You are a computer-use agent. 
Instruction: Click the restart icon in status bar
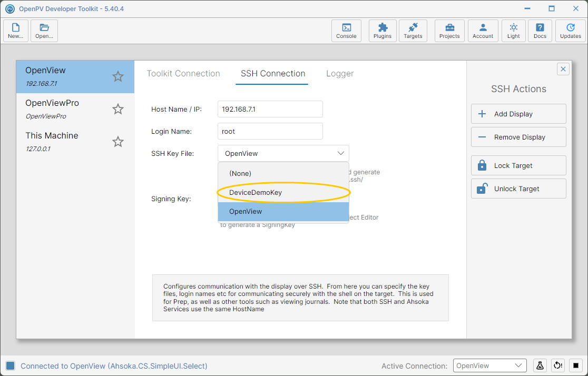(x=558, y=365)
